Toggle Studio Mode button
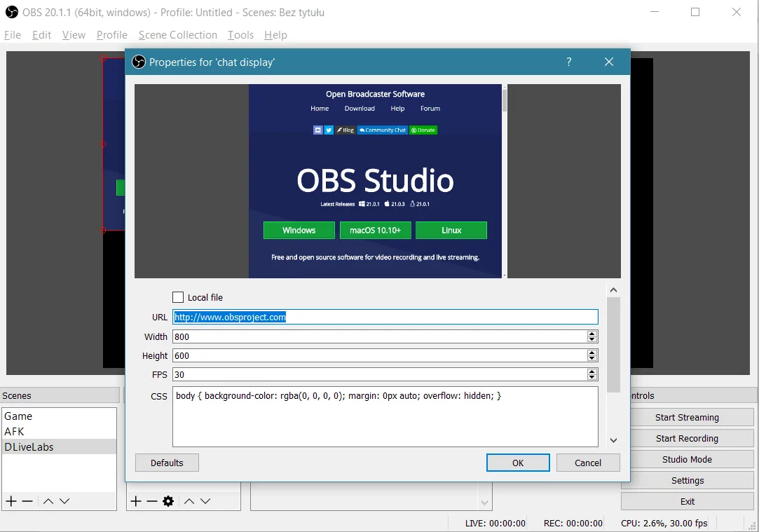 688,459
